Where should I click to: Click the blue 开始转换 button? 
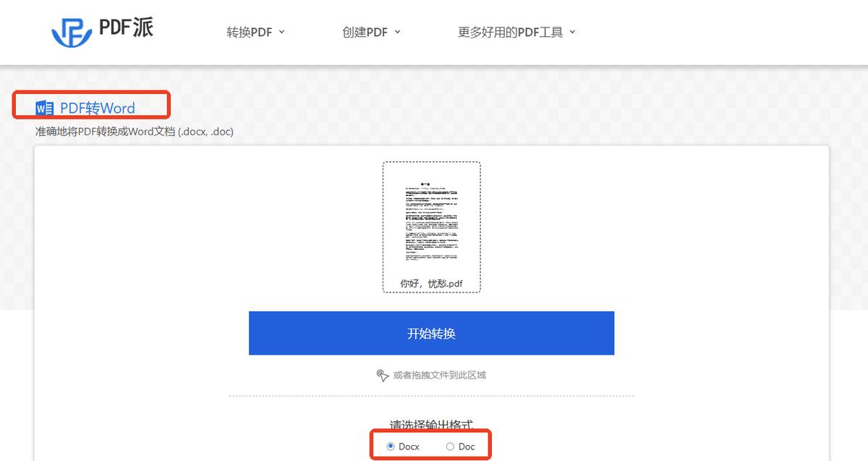pyautogui.click(x=431, y=333)
